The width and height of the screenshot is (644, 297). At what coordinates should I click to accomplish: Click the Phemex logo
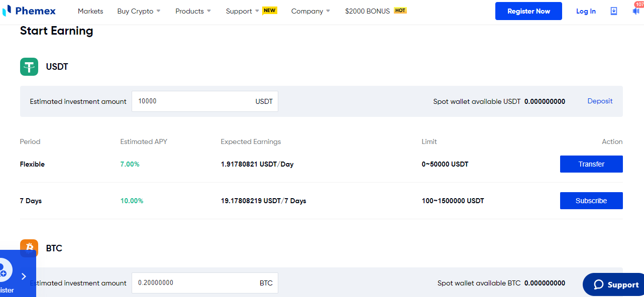pyautogui.click(x=29, y=11)
